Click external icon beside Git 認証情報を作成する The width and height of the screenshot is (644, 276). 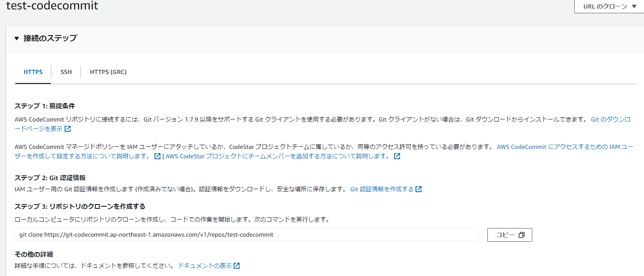click(x=418, y=189)
